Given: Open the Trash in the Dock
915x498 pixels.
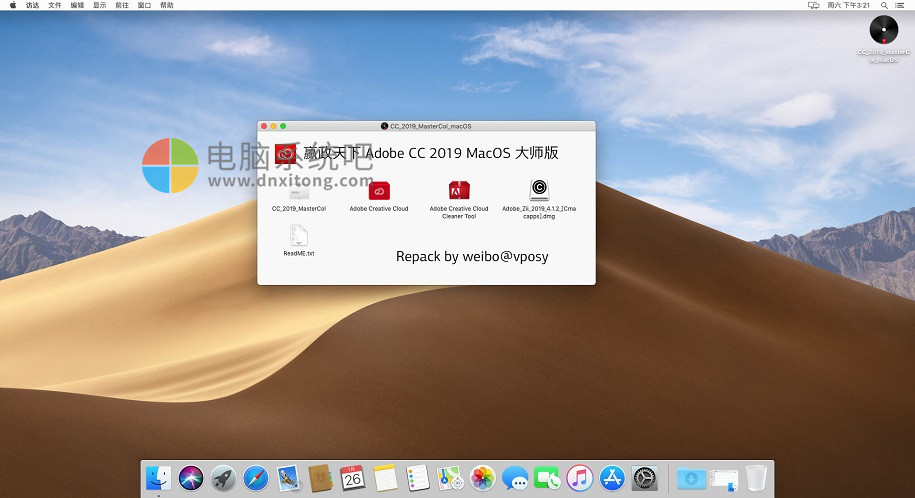Looking at the screenshot, I should 756,478.
